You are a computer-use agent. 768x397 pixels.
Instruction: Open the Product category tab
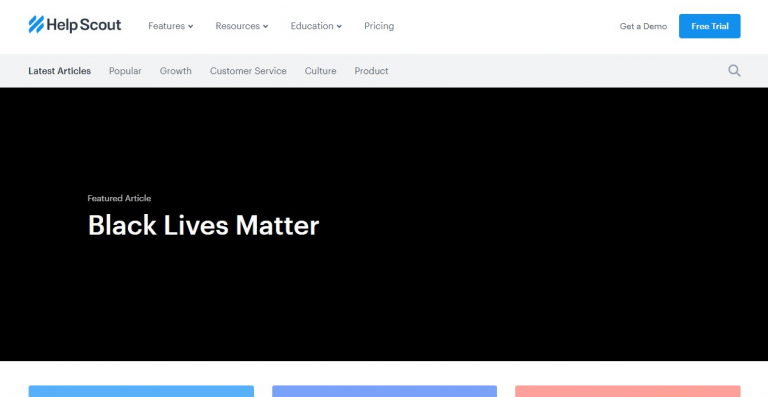point(371,71)
